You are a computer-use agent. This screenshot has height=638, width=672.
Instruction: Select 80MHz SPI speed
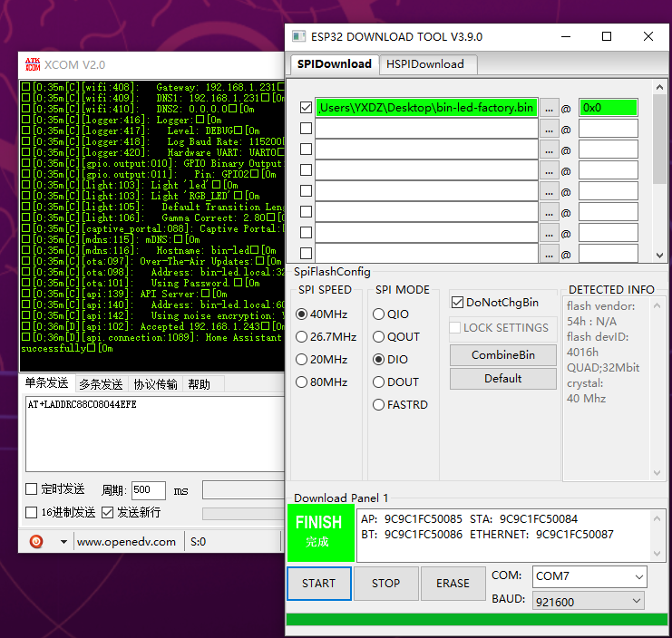coord(302,382)
